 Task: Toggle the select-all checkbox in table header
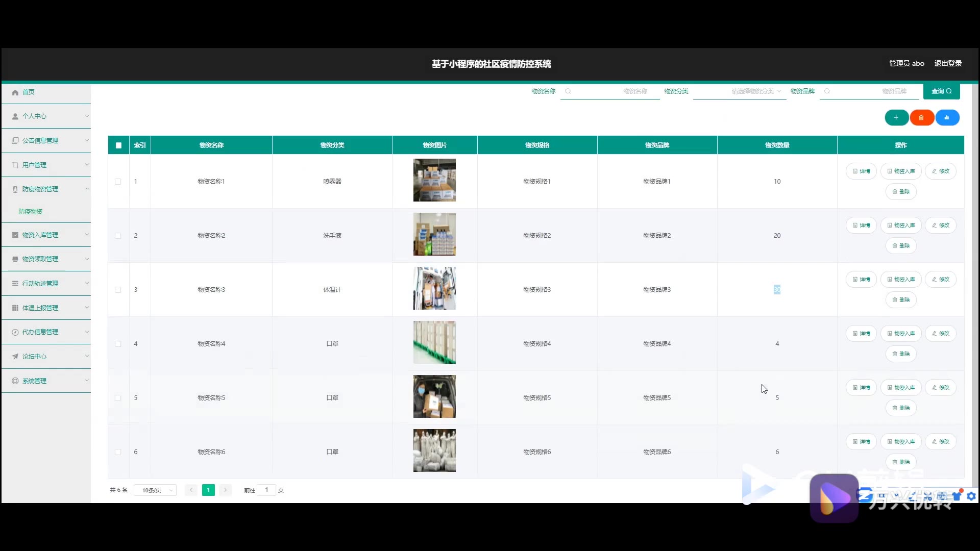tap(118, 145)
